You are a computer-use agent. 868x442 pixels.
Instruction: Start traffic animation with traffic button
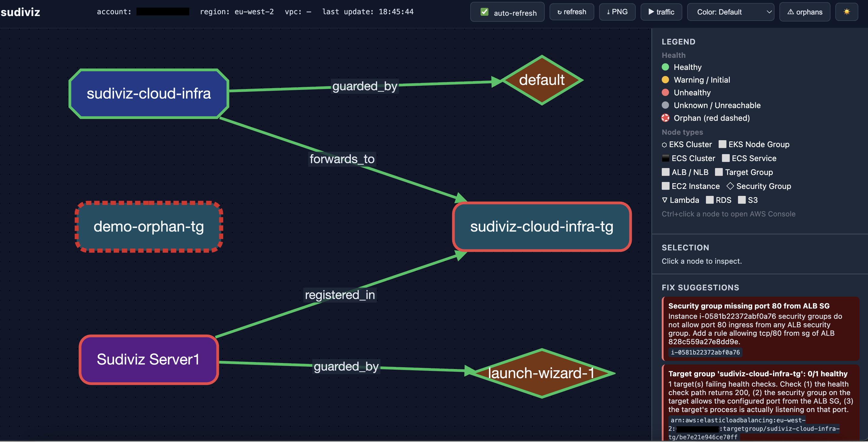[661, 12]
